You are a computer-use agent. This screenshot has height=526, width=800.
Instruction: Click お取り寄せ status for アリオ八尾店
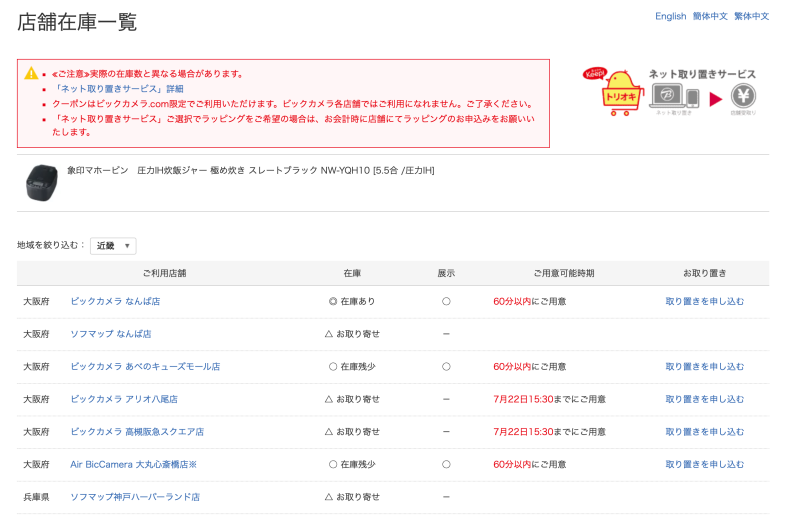pos(352,399)
